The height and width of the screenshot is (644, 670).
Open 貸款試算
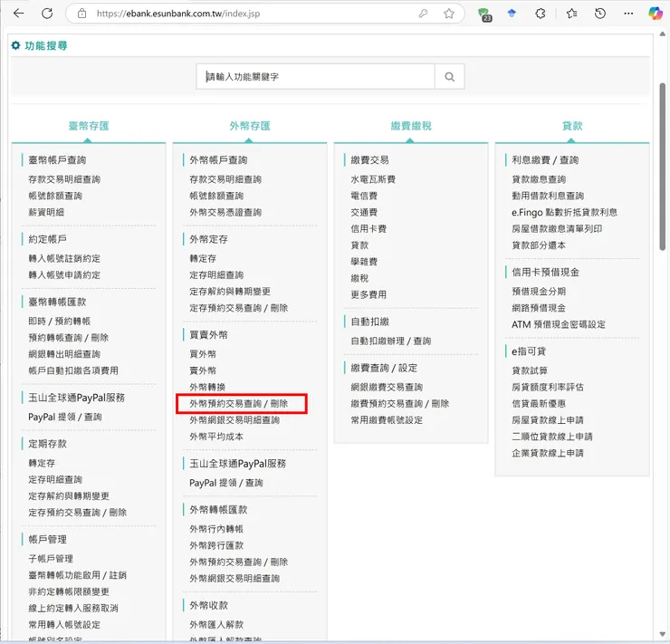click(x=530, y=370)
